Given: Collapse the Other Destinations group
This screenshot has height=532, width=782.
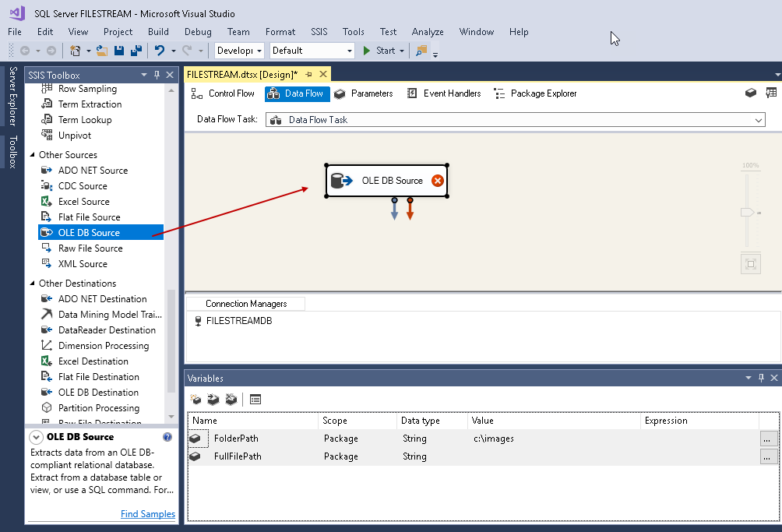Looking at the screenshot, I should coord(32,284).
